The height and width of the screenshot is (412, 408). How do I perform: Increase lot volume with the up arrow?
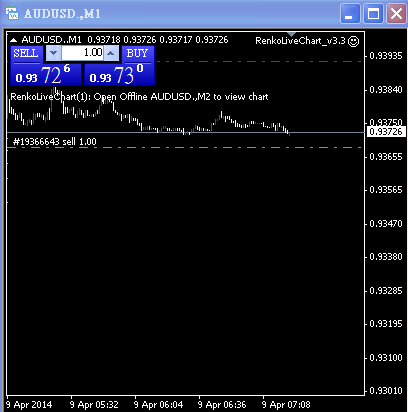coord(111,53)
